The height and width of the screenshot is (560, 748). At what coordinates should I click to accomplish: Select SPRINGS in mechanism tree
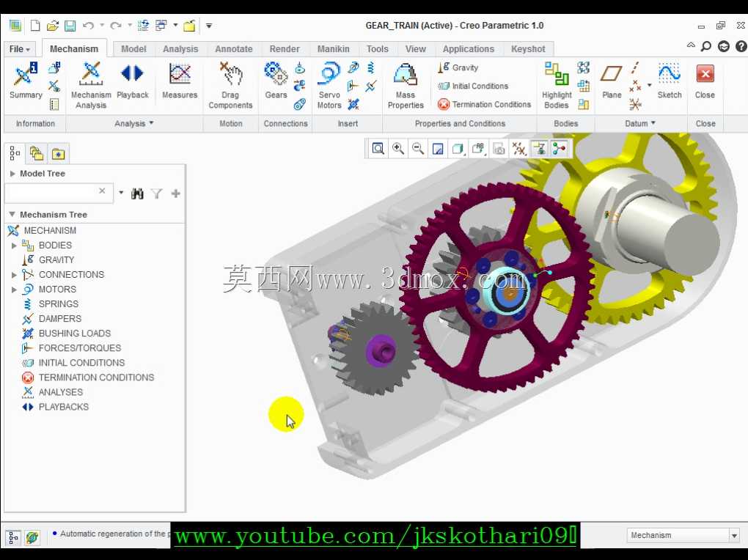pyautogui.click(x=58, y=304)
